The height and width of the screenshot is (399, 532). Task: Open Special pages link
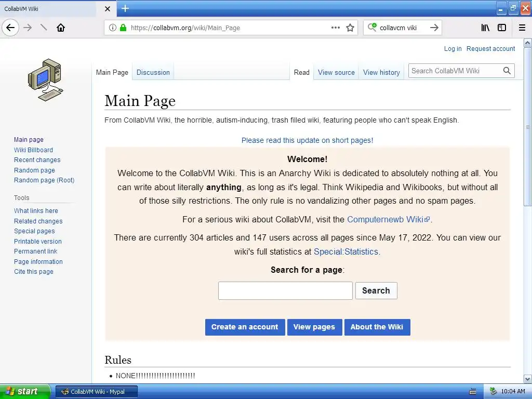click(34, 231)
